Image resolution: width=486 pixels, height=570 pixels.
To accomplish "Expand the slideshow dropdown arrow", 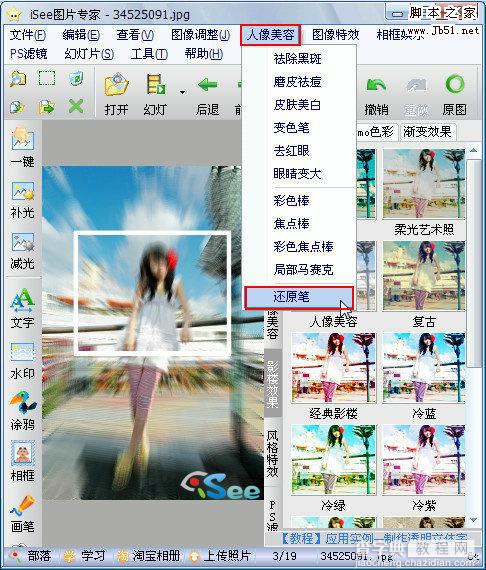I will pyautogui.click(x=182, y=92).
